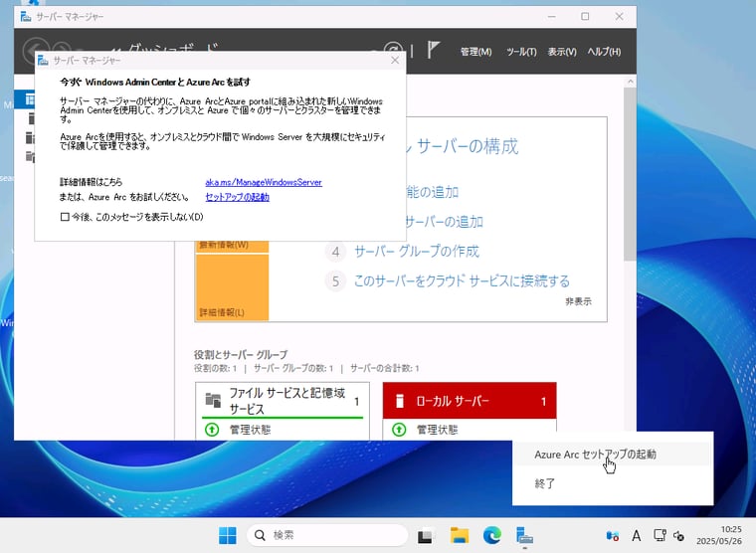The width and height of the screenshot is (756, 553).
Task: Open the 表示(V) menu
Action: pos(562,52)
